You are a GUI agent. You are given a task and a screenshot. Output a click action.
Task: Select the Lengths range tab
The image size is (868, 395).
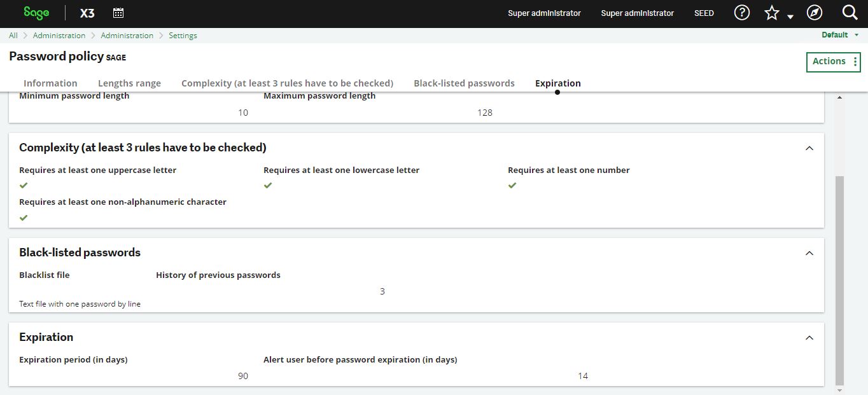click(129, 83)
